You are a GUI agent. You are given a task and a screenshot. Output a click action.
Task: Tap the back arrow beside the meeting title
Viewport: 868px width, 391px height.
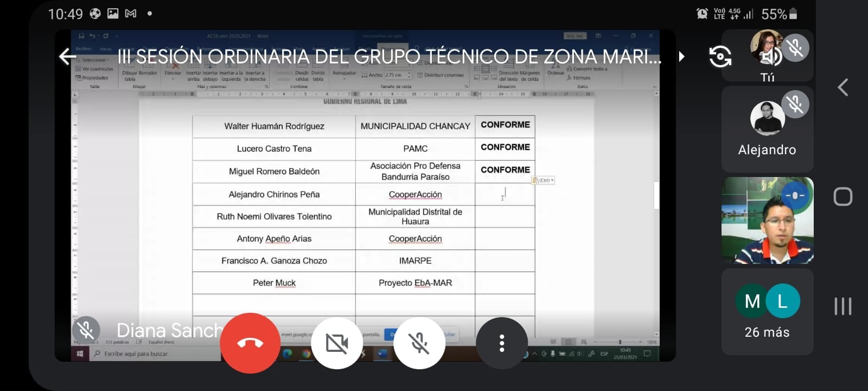[x=68, y=56]
